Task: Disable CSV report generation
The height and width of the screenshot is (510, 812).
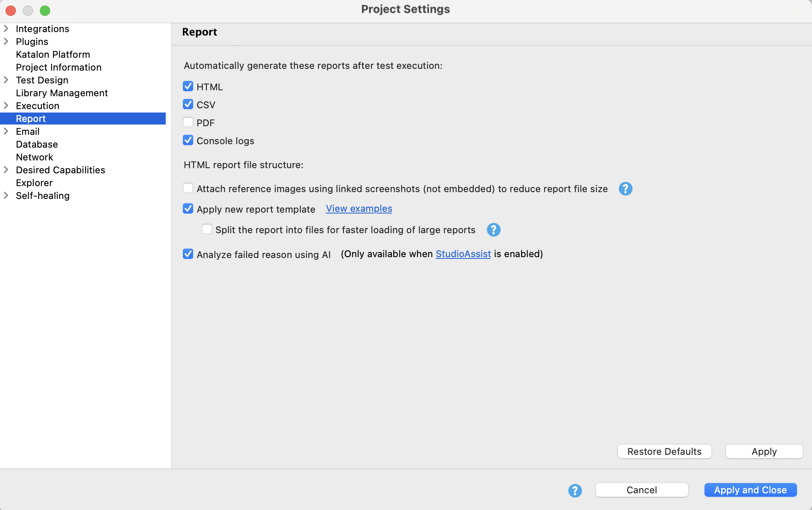Action: (x=188, y=104)
